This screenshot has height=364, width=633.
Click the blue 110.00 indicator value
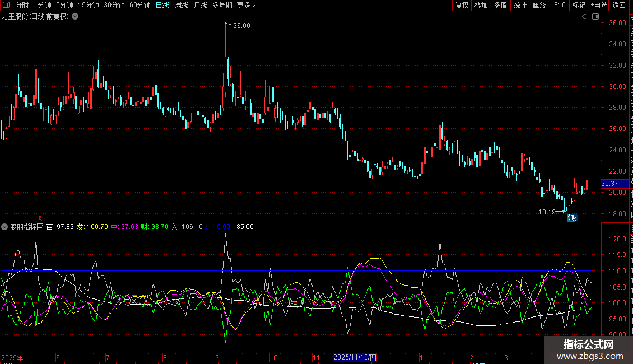pos(220,227)
